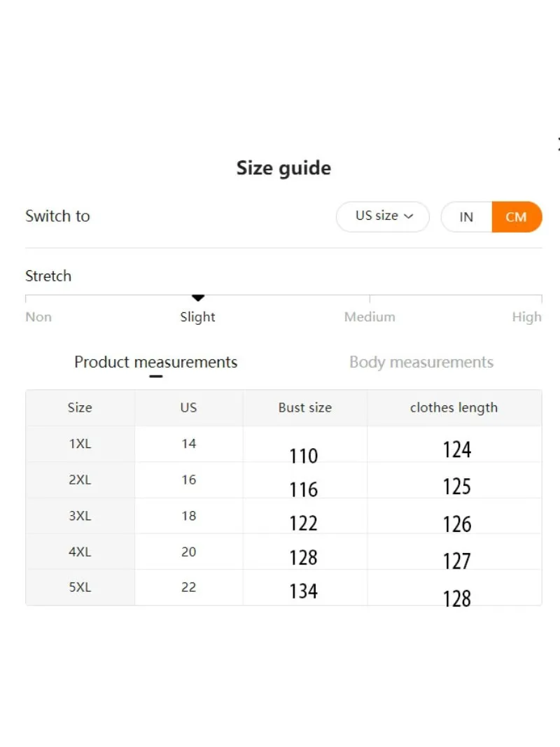Select the 4XL size row
Viewport: 560px width, 747px height.
point(283,552)
